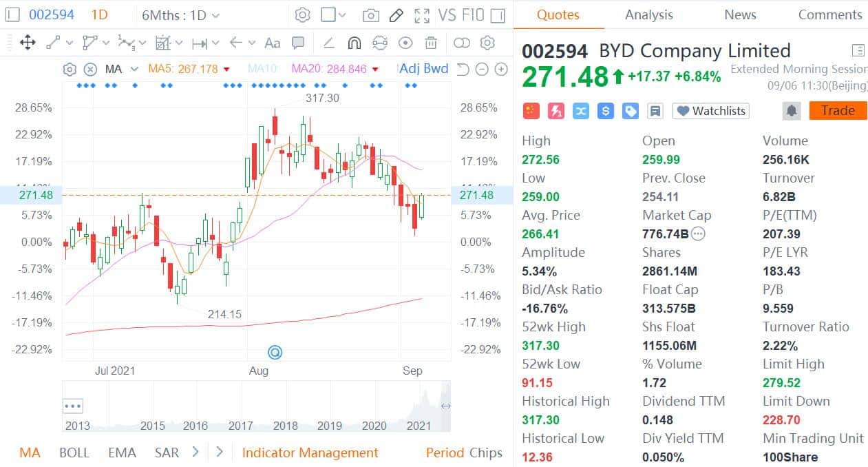Image resolution: width=868 pixels, height=467 pixels.
Task: Expand wave tool options arrow
Action: 142,43
